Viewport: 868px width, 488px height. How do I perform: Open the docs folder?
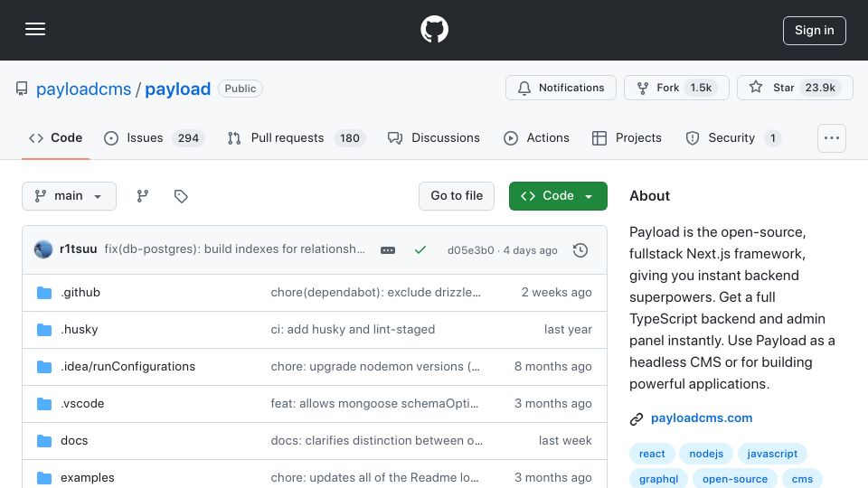pos(74,440)
